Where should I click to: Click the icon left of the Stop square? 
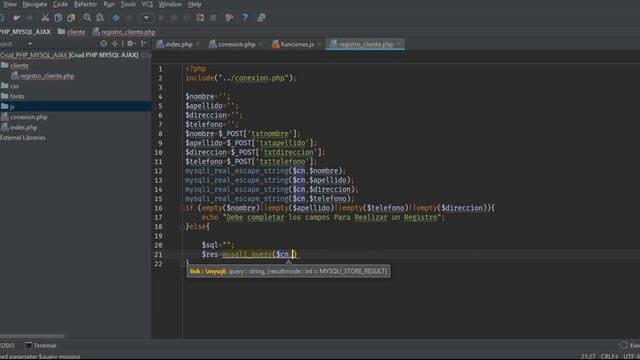200,18
